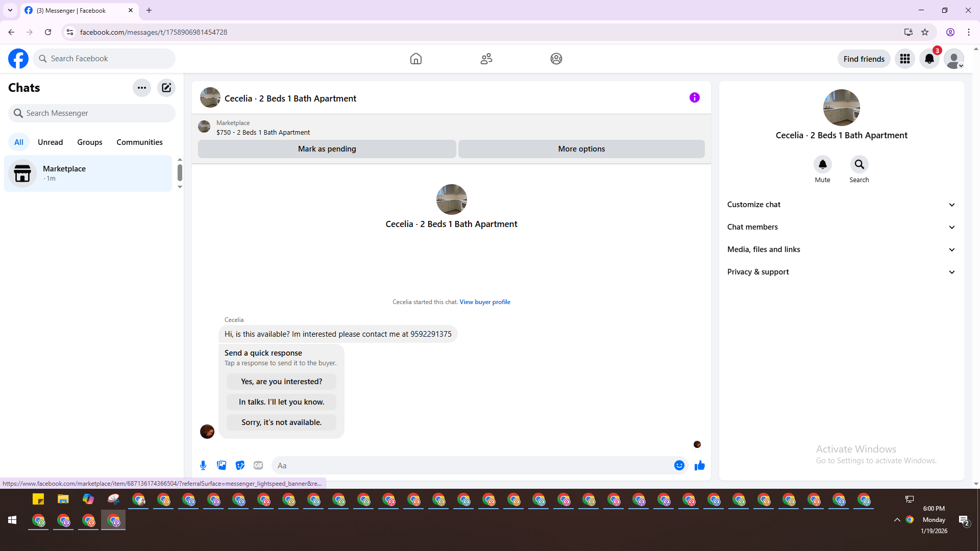980x551 pixels.
Task: Expand Media, files and links section
Action: coord(841,249)
